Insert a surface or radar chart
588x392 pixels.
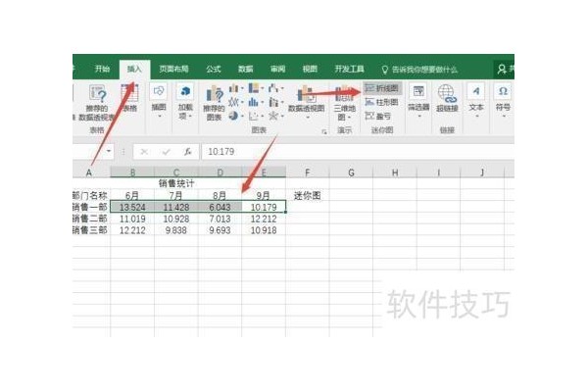coord(275,116)
